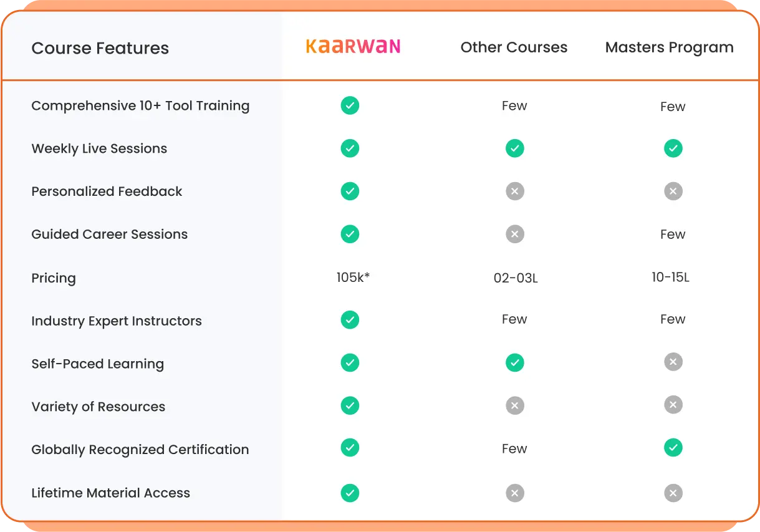Click Other Courses' green check for Self-Paced Learning

pyautogui.click(x=514, y=362)
